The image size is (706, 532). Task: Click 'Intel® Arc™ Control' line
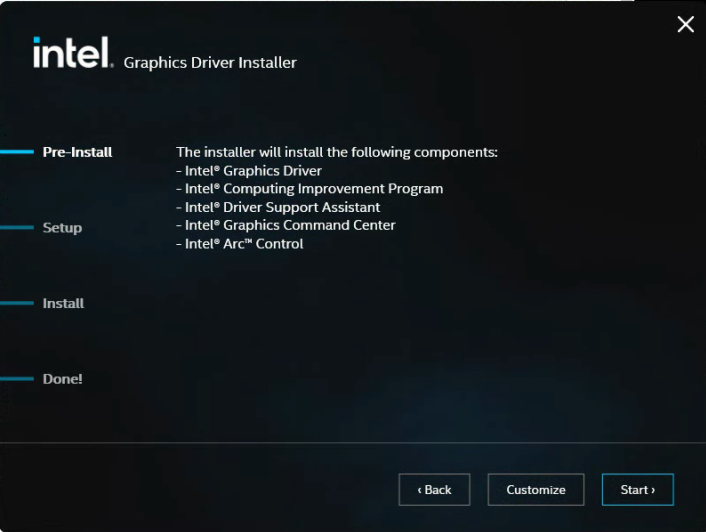click(x=240, y=244)
